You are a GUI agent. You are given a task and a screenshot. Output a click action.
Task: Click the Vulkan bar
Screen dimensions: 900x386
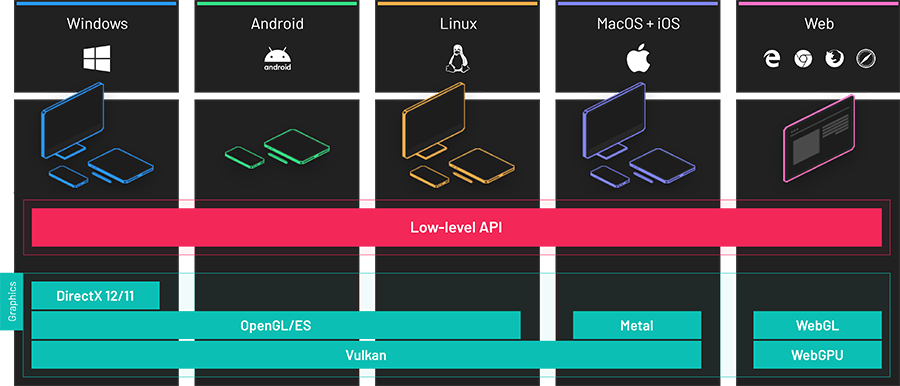366,355
